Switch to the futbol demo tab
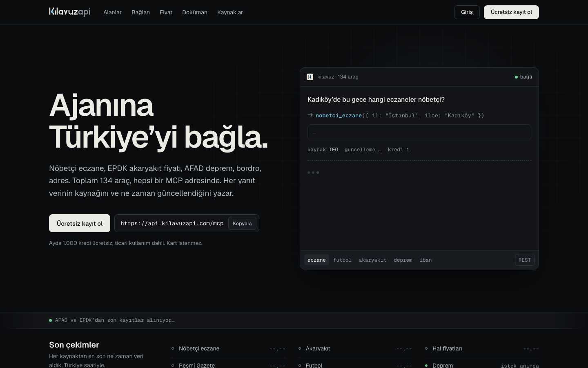The image size is (588, 368). (x=342, y=260)
